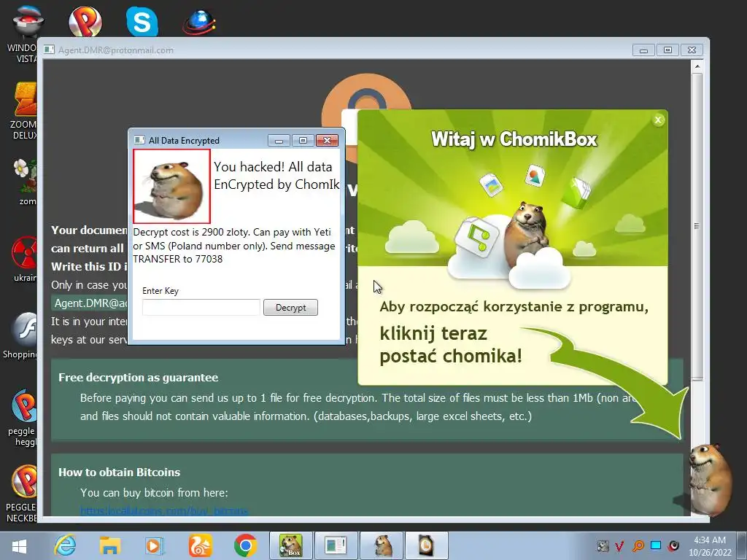
Task: Click the 'Enter Key' label
Action: point(160,291)
